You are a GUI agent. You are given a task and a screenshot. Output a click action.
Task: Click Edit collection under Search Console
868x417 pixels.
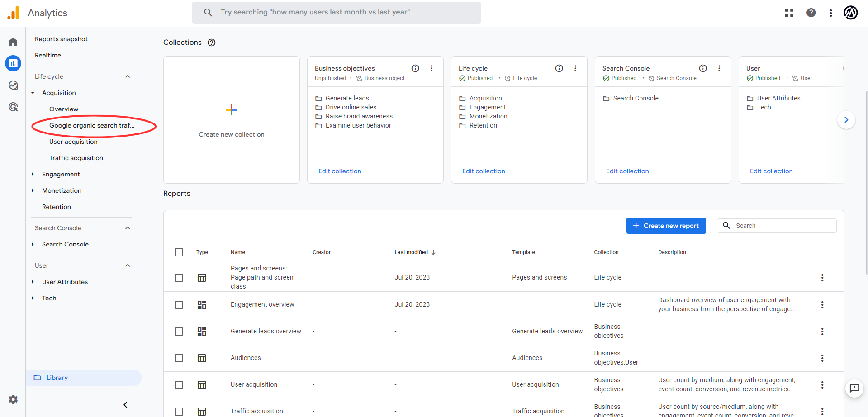[627, 171]
